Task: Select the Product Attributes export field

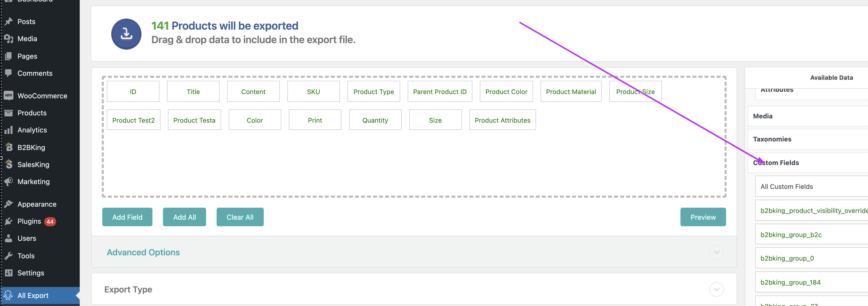Action: coord(502,120)
